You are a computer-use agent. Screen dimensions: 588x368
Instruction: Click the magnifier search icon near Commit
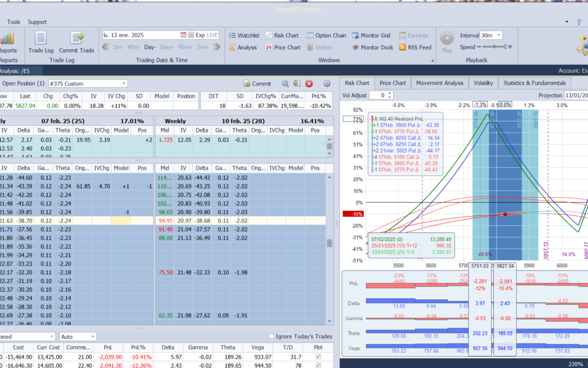(285, 83)
